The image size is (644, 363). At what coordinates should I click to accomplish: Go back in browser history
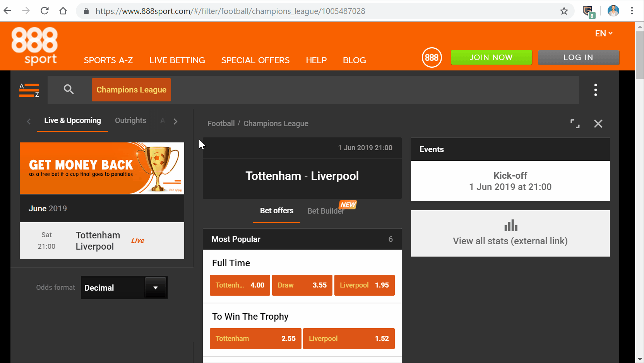tap(7, 11)
